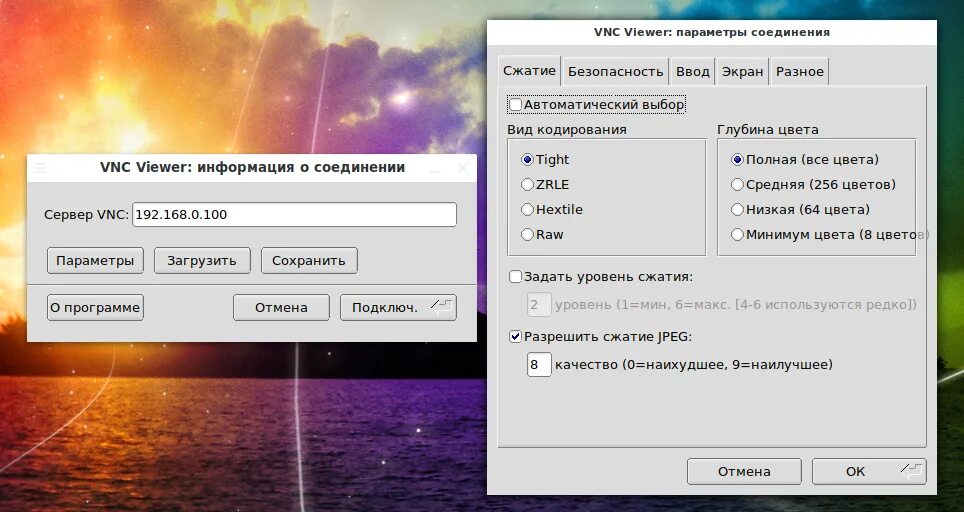The image size is (964, 512).
Task: Choose Низкая (64 цвета) color depth
Action: click(x=737, y=210)
